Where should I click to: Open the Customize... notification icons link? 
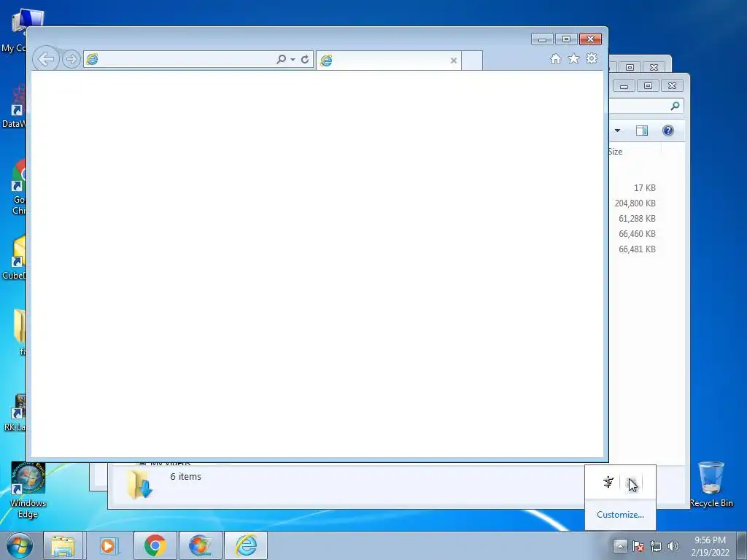coord(620,515)
